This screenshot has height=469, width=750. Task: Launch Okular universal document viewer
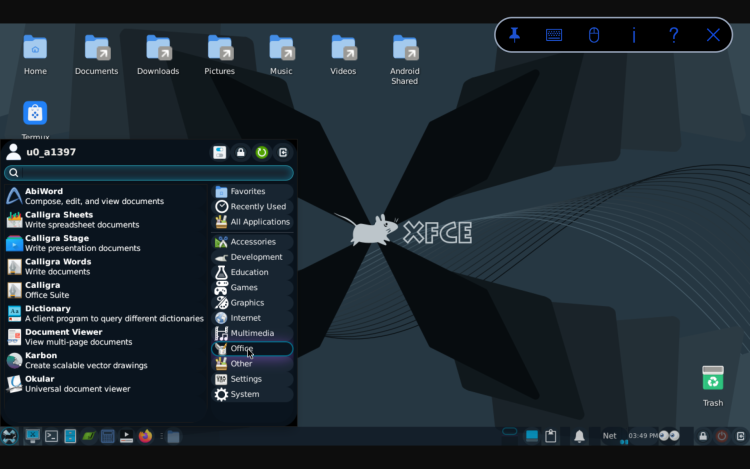pyautogui.click(x=105, y=383)
